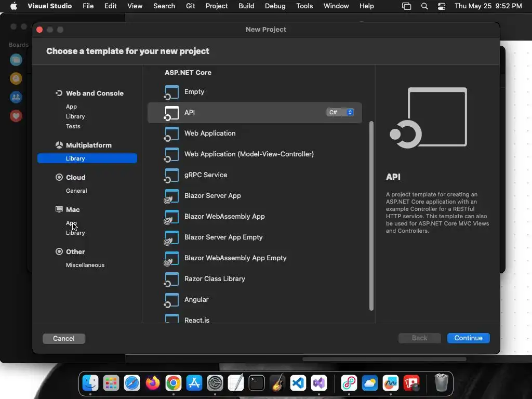Select App under Web and Console
This screenshot has height=399, width=532.
tap(71, 107)
